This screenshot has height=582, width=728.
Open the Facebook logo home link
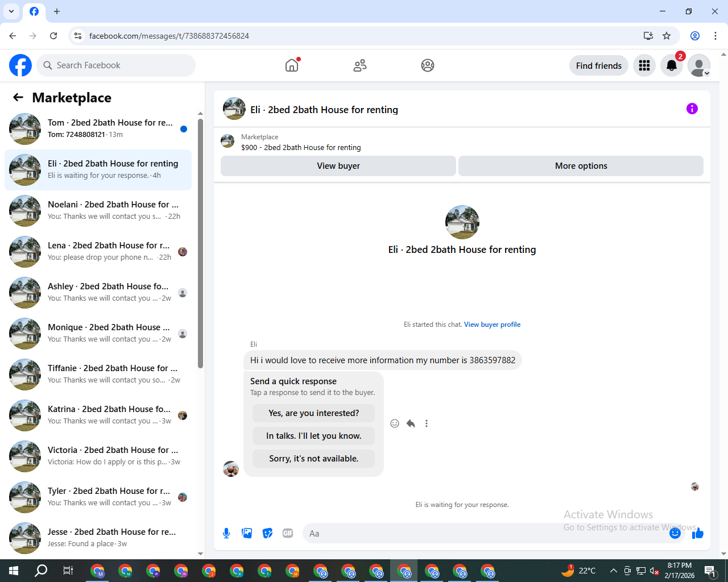click(x=20, y=65)
